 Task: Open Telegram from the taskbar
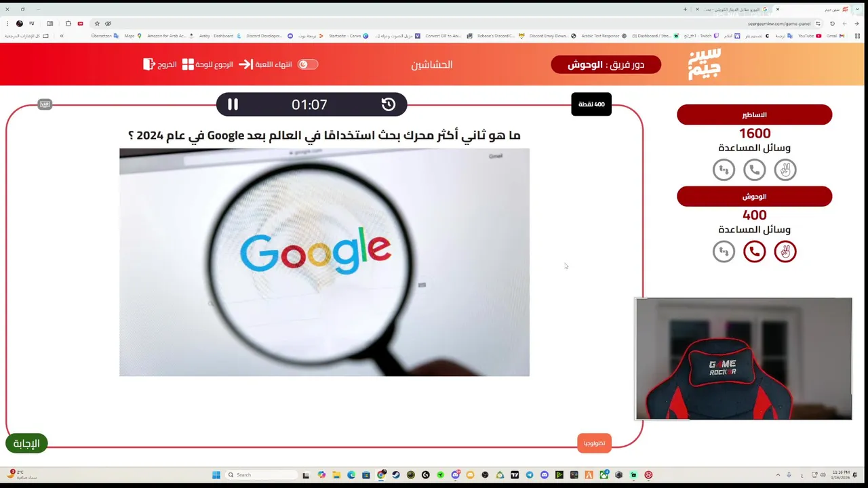point(530,474)
